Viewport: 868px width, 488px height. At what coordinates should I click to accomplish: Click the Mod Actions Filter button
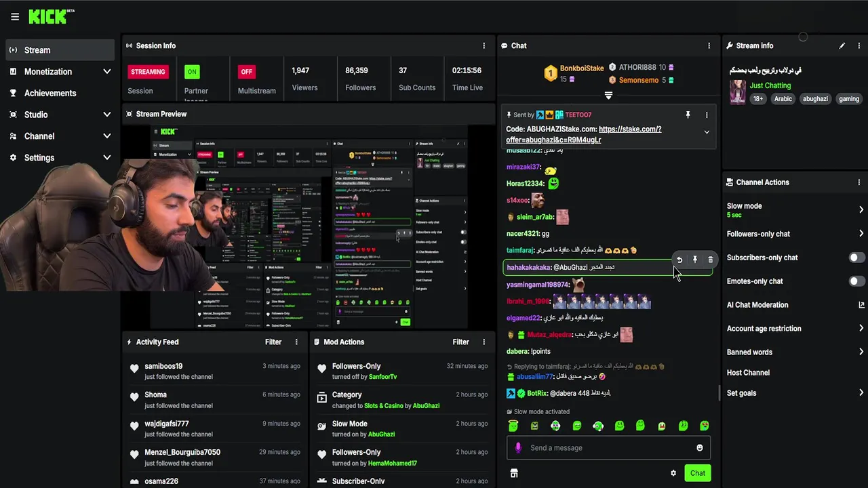[x=460, y=342]
